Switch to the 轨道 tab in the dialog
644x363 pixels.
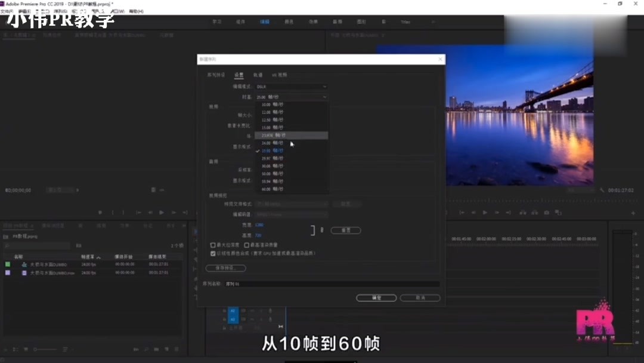pos(257,75)
